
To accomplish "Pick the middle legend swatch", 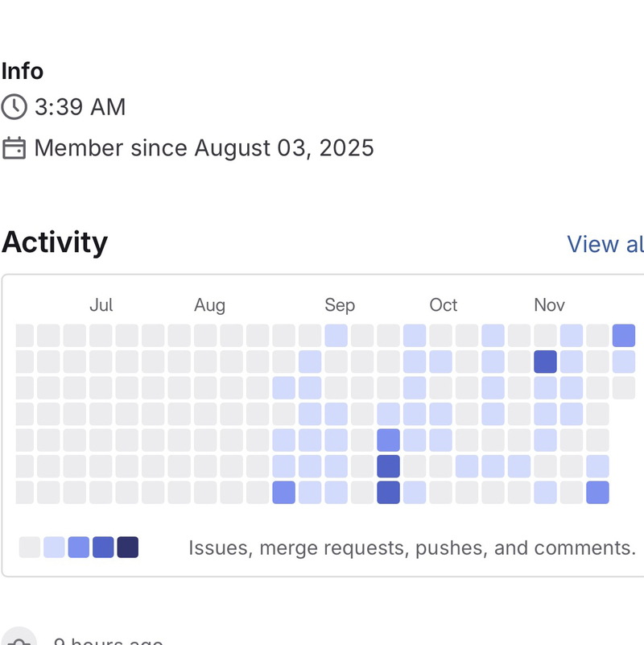I will (79, 548).
